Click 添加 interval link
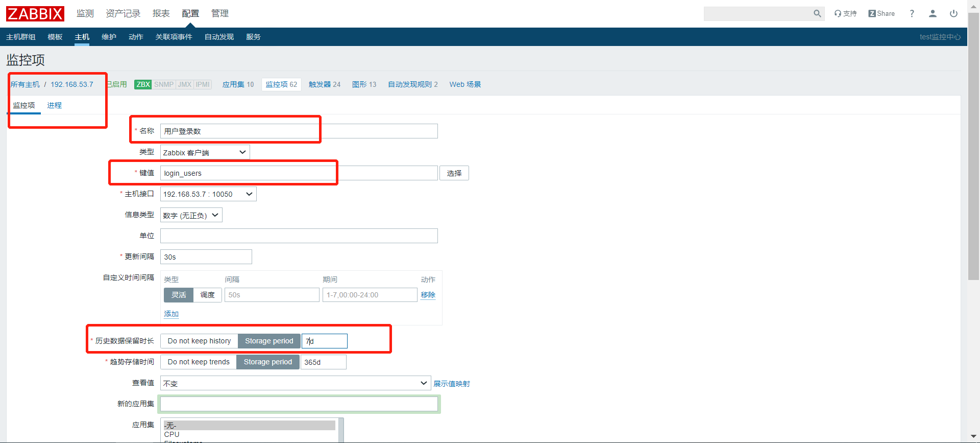980x443 pixels. click(x=171, y=314)
